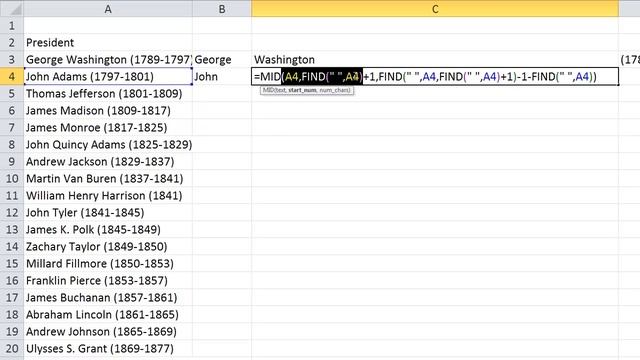The height and width of the screenshot is (360, 640).
Task: Select row 16 header
Action: tap(11, 281)
